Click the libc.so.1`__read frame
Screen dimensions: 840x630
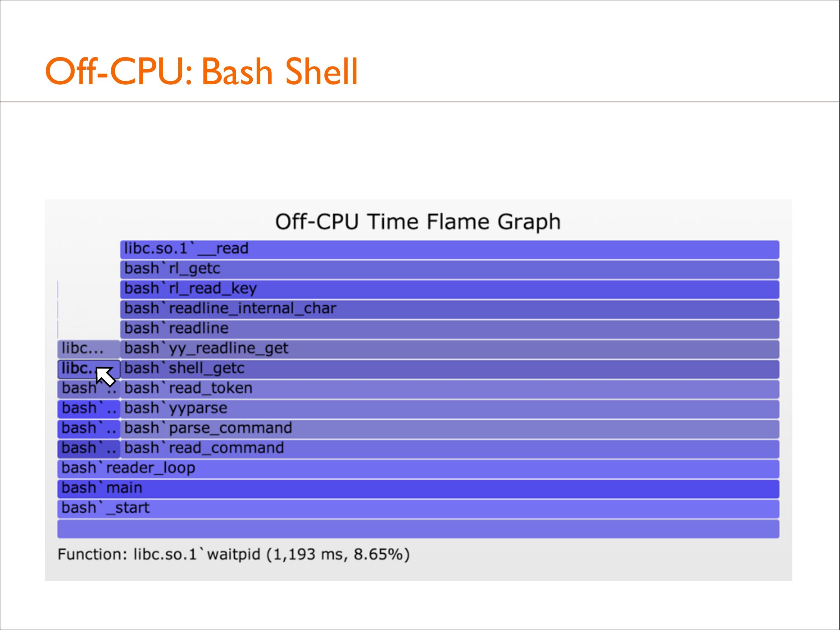tap(450, 249)
